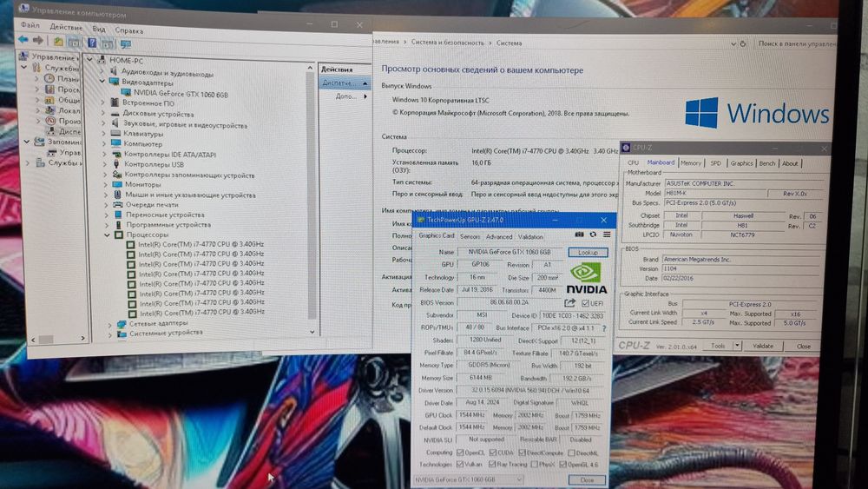The image size is (868, 489).
Task: Click the left pane horizontal scrollbar
Action: point(58,339)
